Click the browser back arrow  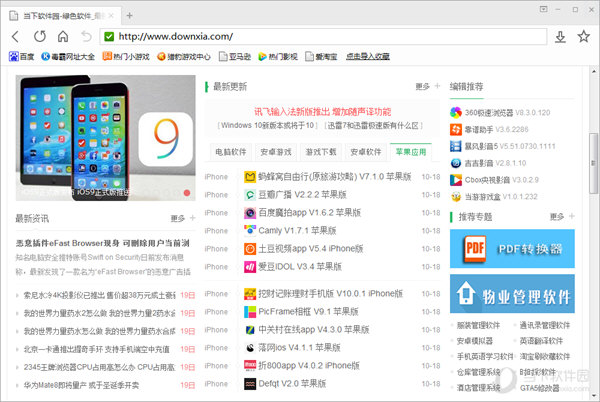tap(15, 36)
